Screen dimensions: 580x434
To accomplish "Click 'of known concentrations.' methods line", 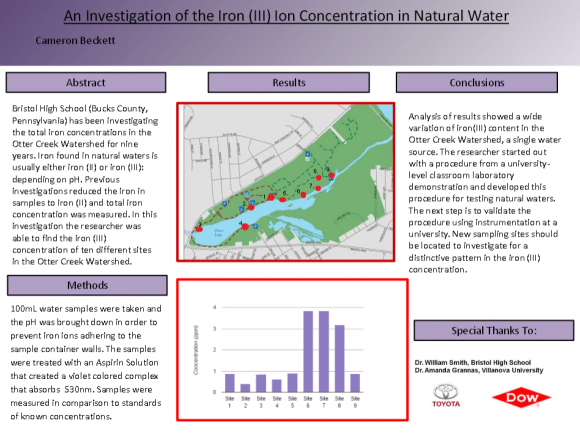I will 61,417.
